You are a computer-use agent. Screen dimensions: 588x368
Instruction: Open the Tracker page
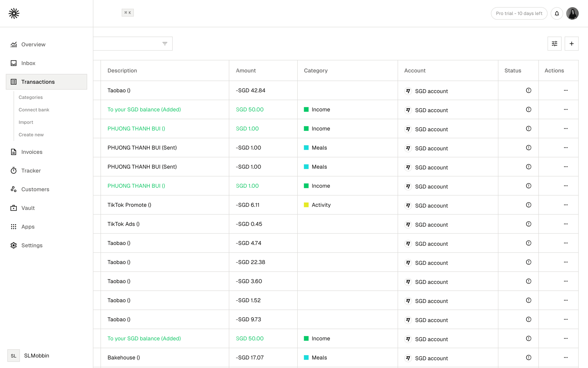click(x=31, y=171)
